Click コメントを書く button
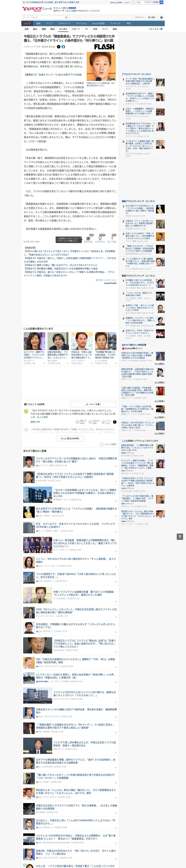The width and height of the screenshot is (186, 868). point(93,404)
